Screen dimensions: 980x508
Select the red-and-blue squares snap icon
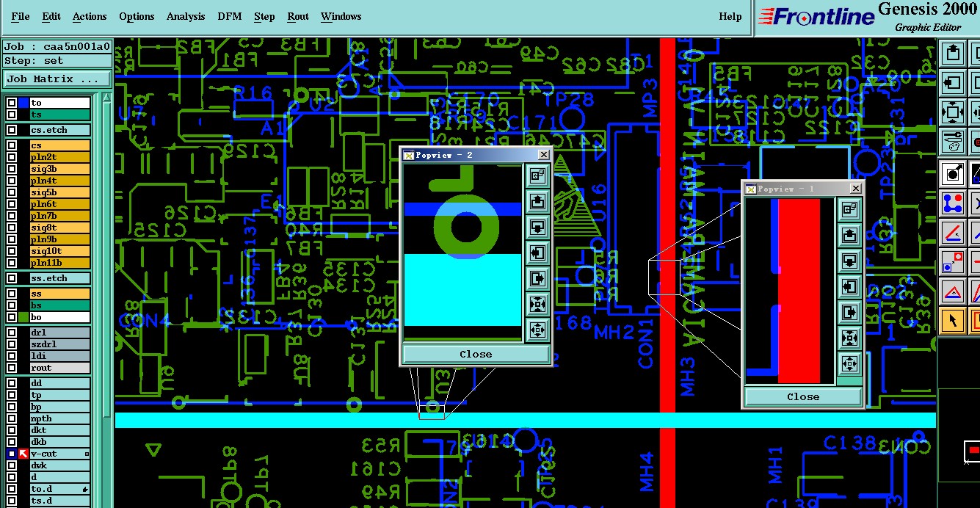pyautogui.click(x=953, y=262)
